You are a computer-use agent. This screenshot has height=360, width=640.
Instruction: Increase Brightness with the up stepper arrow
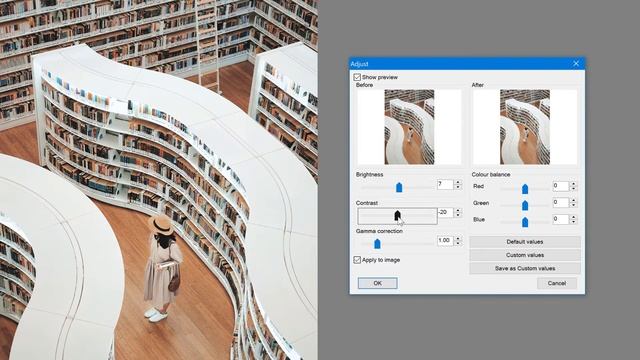point(458,182)
